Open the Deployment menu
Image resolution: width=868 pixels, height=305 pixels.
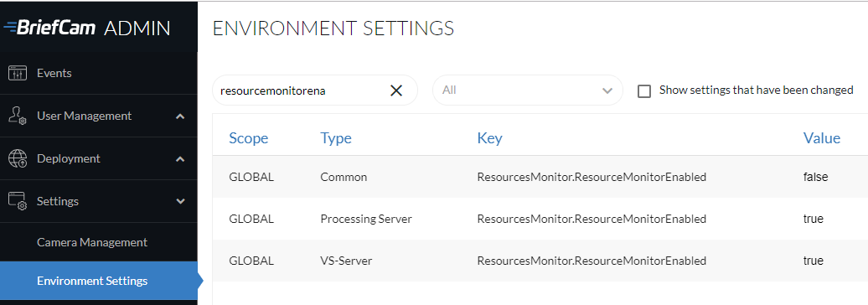pos(99,158)
